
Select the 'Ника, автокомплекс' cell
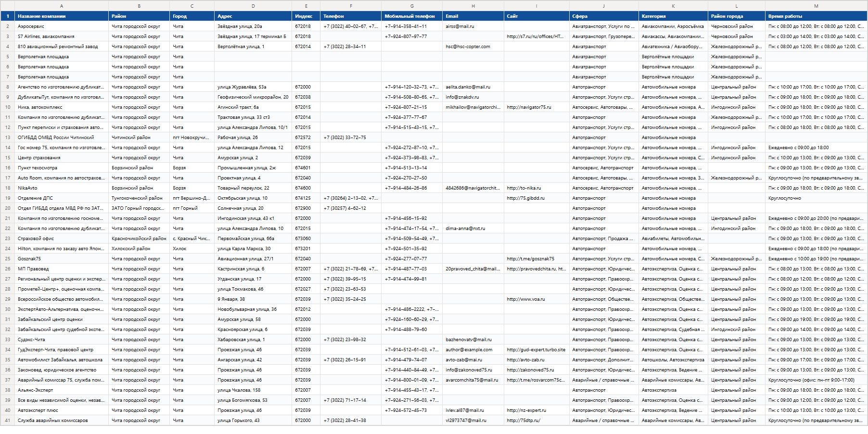tap(62, 107)
